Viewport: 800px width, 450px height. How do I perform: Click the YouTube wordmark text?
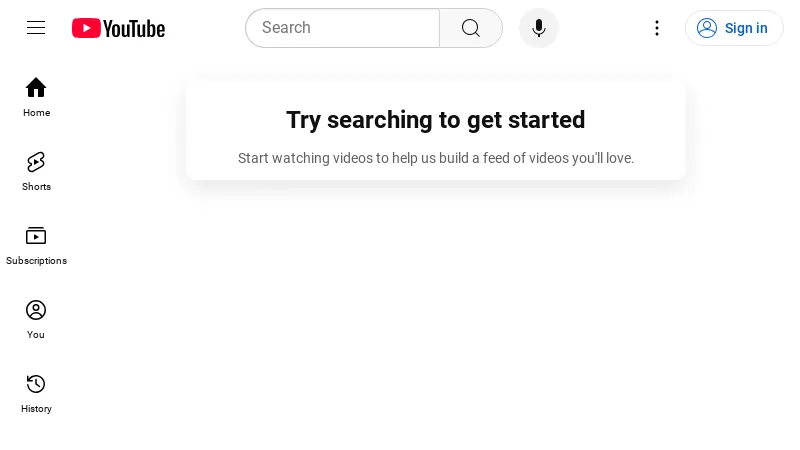(134, 29)
